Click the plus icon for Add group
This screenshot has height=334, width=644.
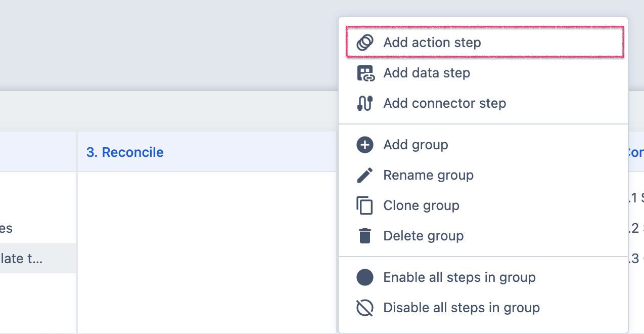pyautogui.click(x=364, y=145)
